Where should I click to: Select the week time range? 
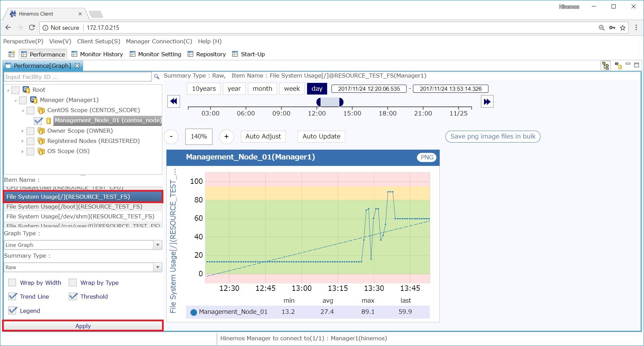point(292,89)
